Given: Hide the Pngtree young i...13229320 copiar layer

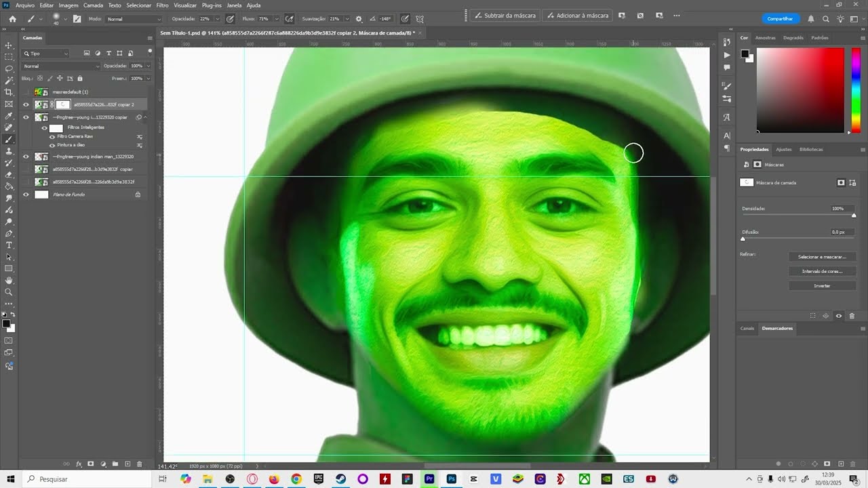Looking at the screenshot, I should point(26,117).
